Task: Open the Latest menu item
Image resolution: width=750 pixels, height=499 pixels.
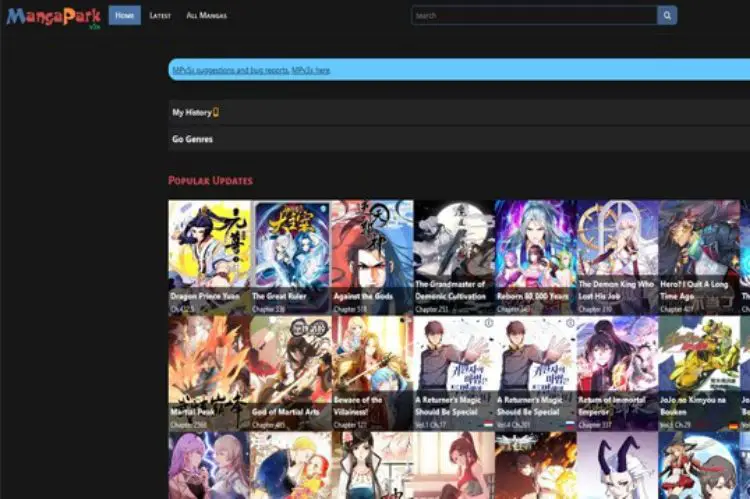Action: 160,15
